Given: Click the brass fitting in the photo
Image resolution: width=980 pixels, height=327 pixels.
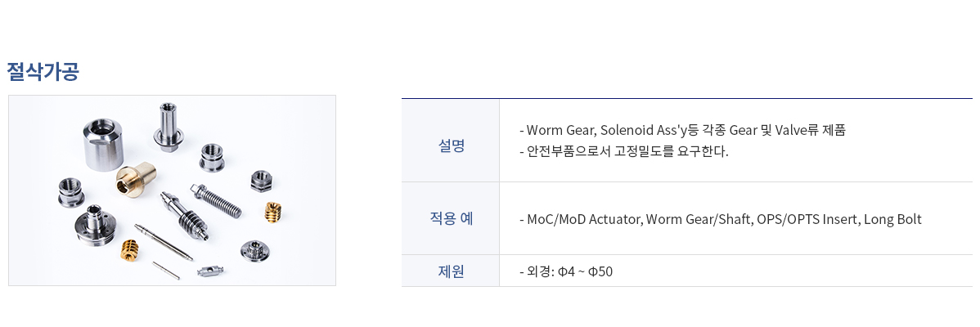Looking at the screenshot, I should [137, 178].
